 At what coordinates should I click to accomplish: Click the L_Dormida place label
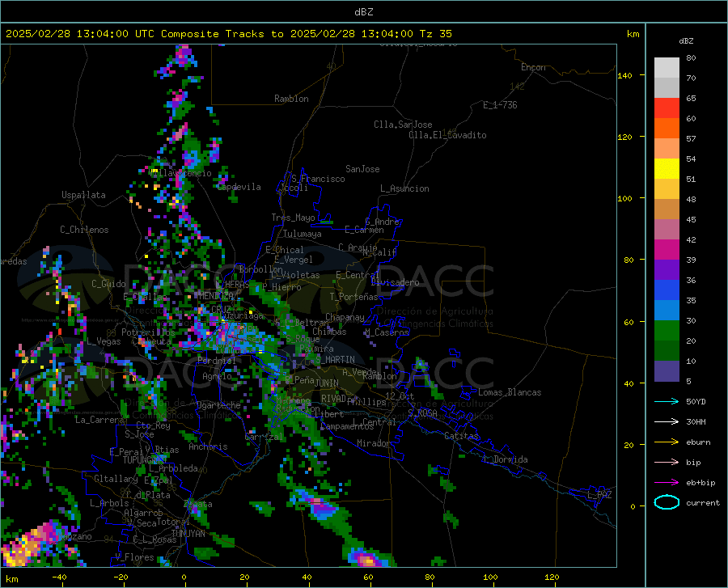[505, 459]
